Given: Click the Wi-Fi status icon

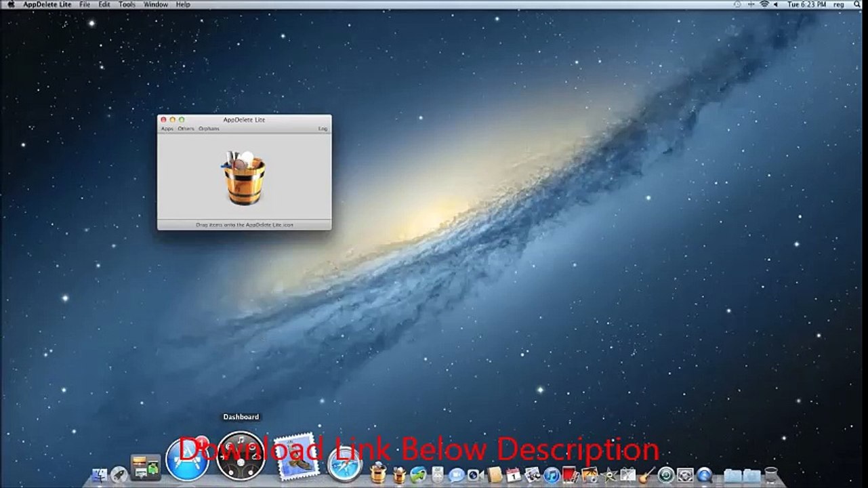Looking at the screenshot, I should pos(764,5).
